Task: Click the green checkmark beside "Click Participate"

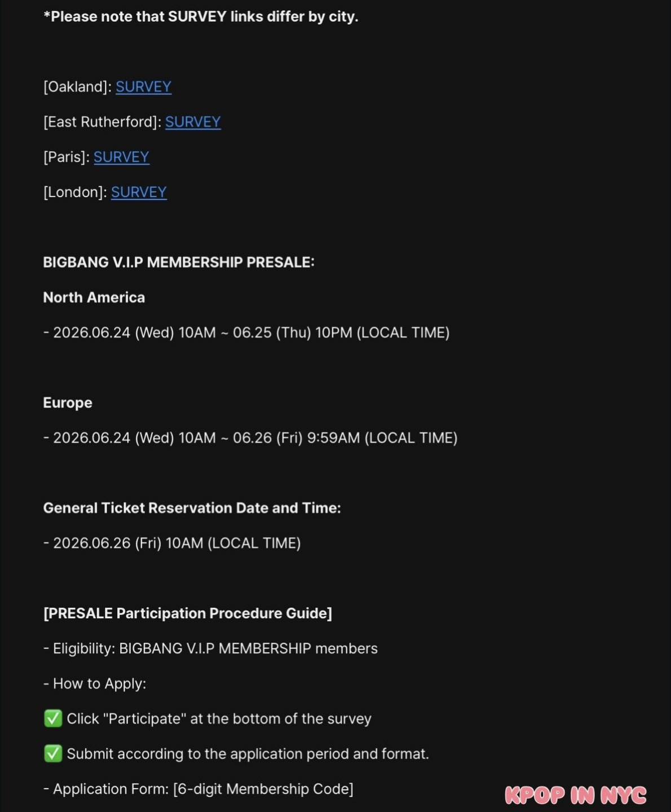Action: (53, 718)
